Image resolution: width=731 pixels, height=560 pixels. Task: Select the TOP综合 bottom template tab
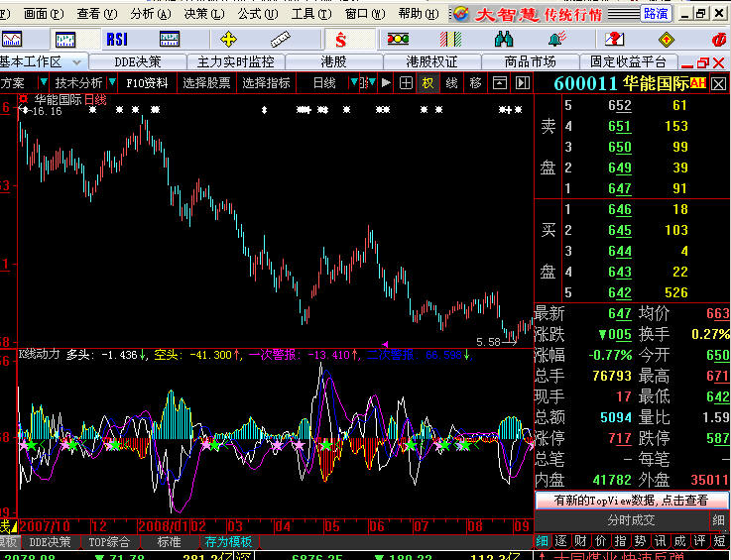click(109, 542)
